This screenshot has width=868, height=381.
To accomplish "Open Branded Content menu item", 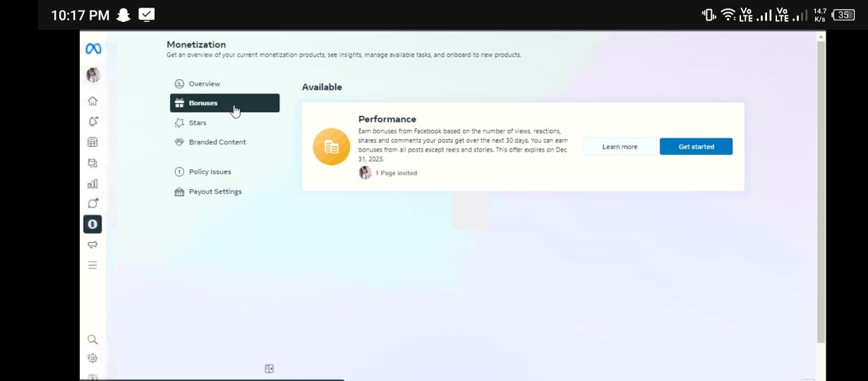I will point(224,142).
